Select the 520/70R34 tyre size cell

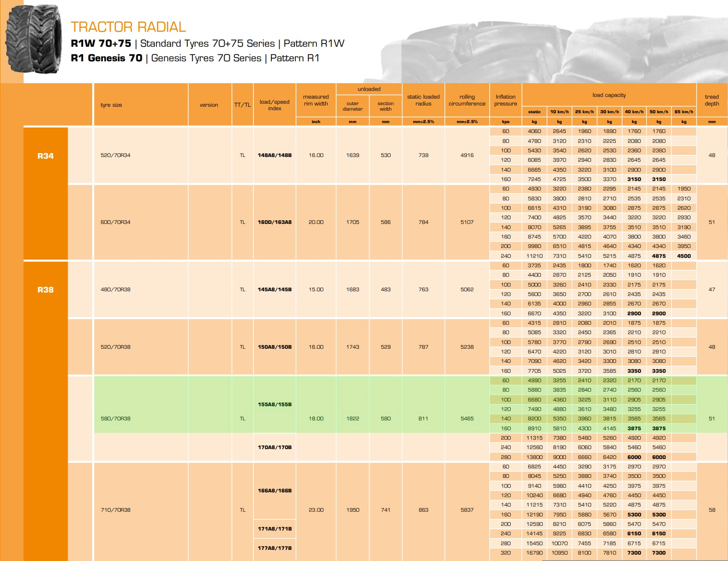(x=115, y=155)
